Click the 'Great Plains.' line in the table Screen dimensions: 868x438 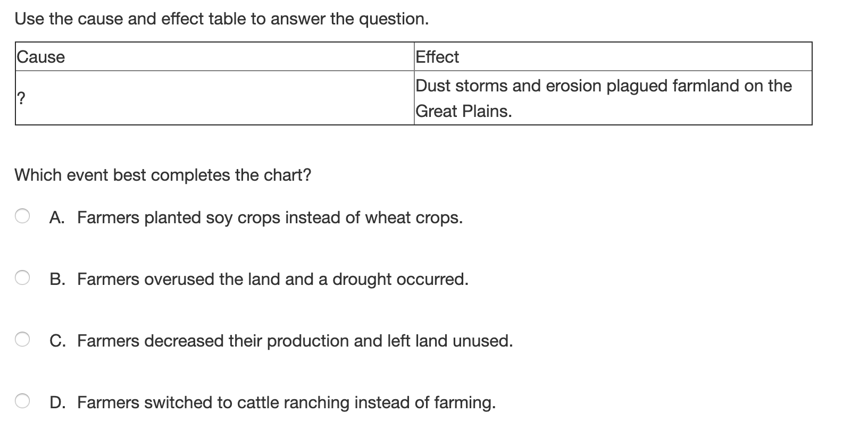click(464, 112)
